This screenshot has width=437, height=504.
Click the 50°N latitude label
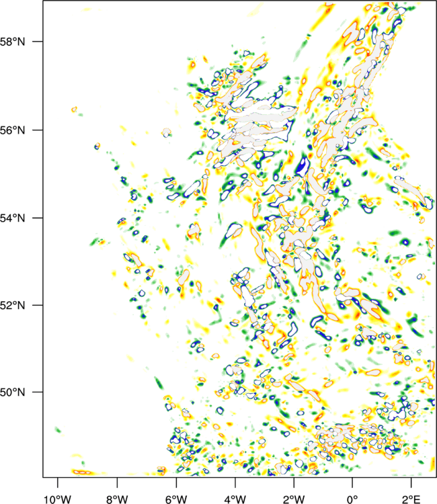[x=12, y=392]
